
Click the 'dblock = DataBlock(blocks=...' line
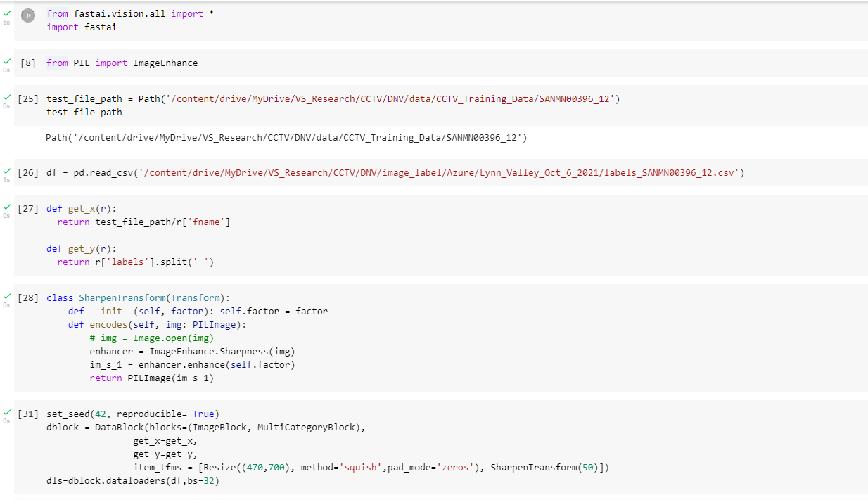pyautogui.click(x=206, y=428)
